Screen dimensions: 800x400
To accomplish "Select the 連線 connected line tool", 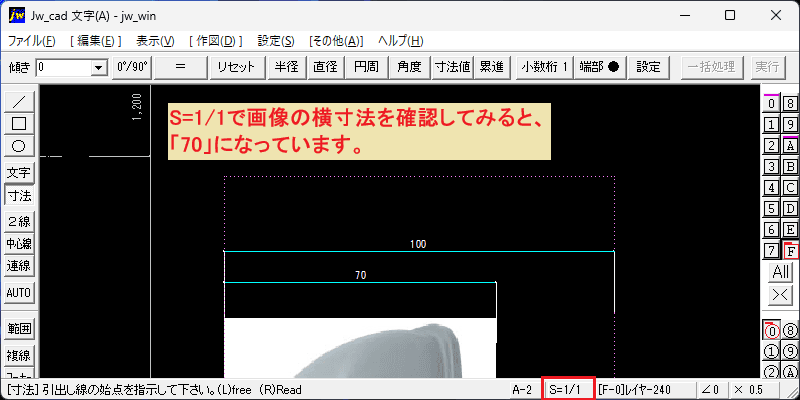I will (x=19, y=266).
